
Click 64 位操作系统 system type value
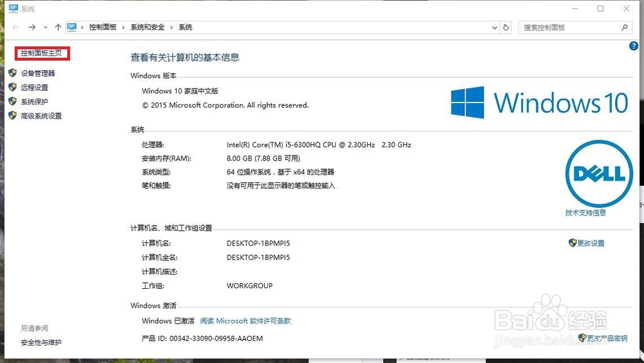(x=281, y=172)
